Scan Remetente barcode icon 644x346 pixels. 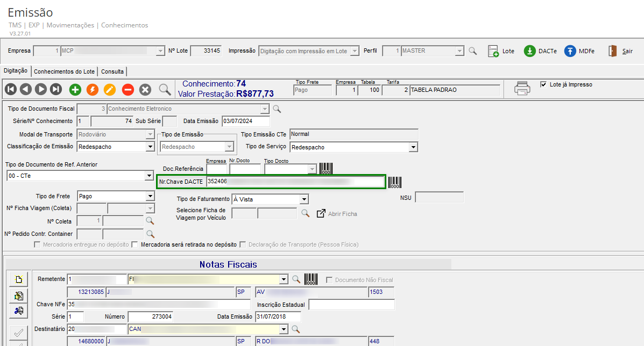(311, 279)
